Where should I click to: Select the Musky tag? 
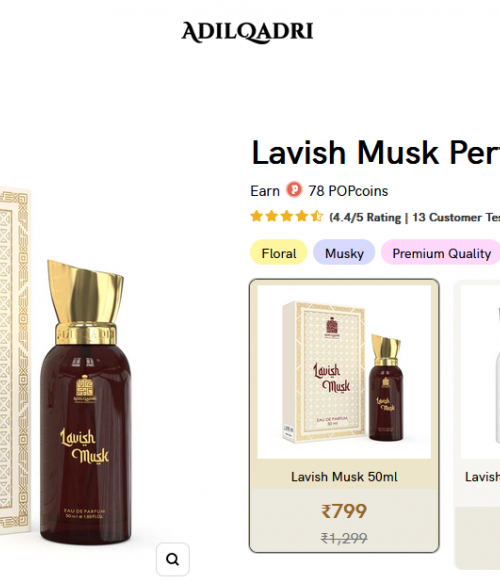click(344, 253)
